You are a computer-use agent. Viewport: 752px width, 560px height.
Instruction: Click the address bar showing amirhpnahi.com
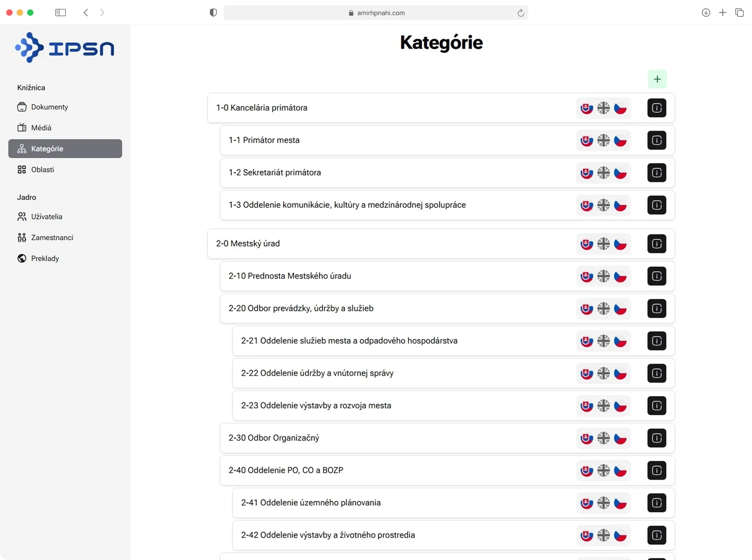(376, 13)
